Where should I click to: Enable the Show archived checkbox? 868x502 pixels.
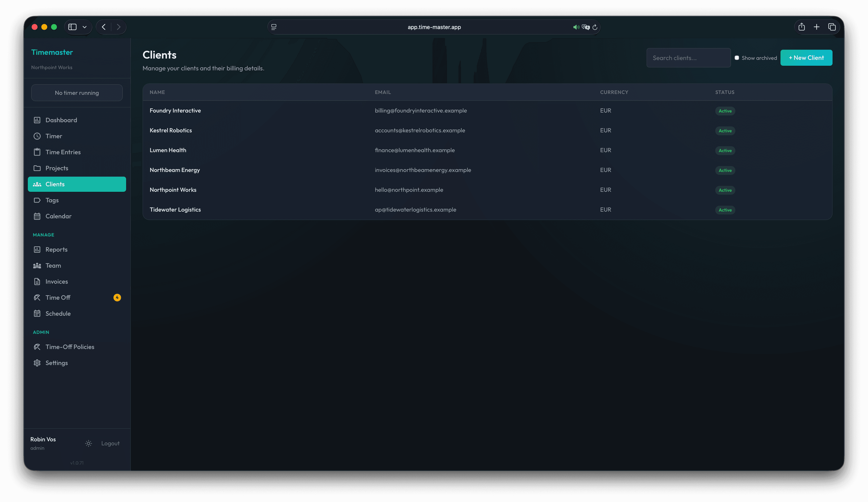pos(737,58)
